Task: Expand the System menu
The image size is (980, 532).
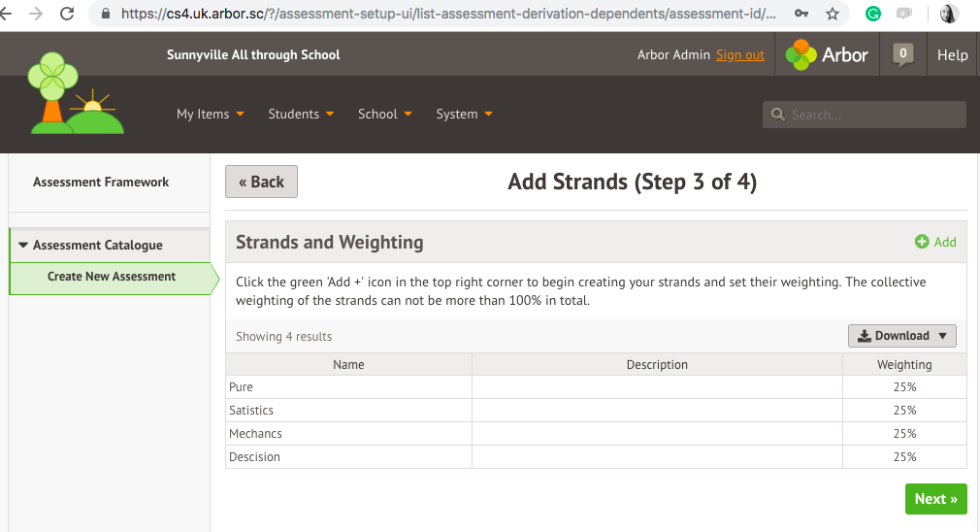Action: click(x=465, y=114)
